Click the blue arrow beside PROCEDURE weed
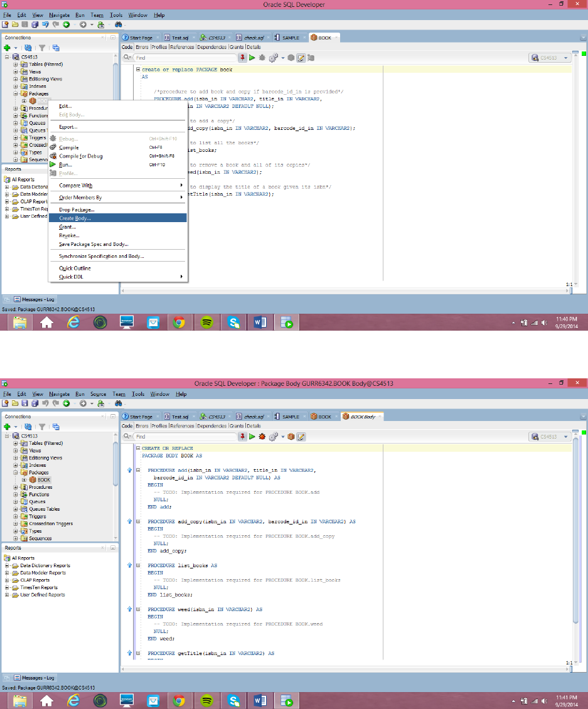588x709 pixels. [x=129, y=609]
